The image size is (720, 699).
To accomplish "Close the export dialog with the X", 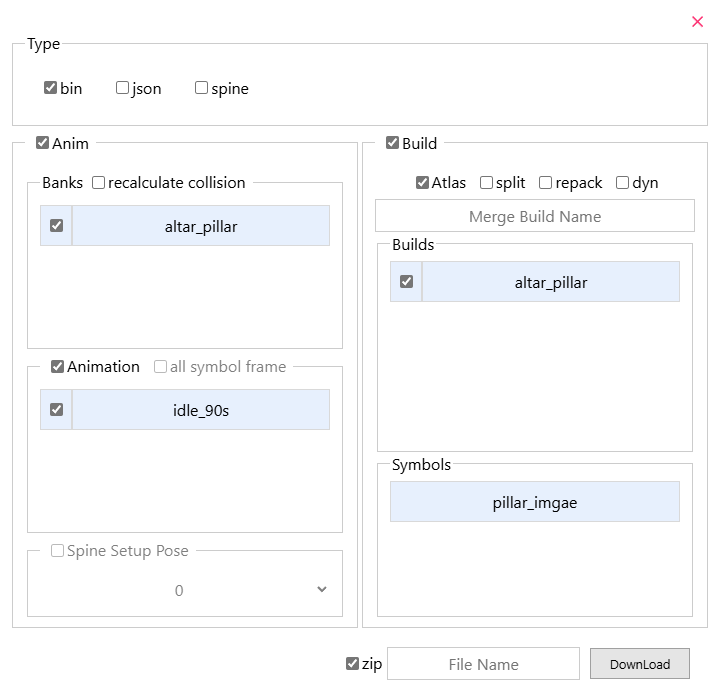I will [697, 22].
